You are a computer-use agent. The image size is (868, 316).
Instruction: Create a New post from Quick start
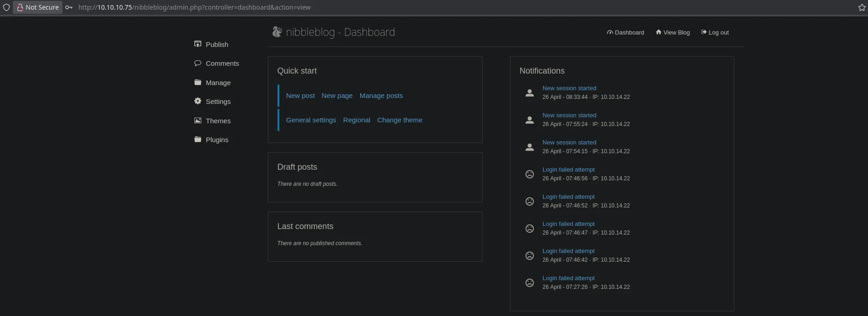[300, 96]
